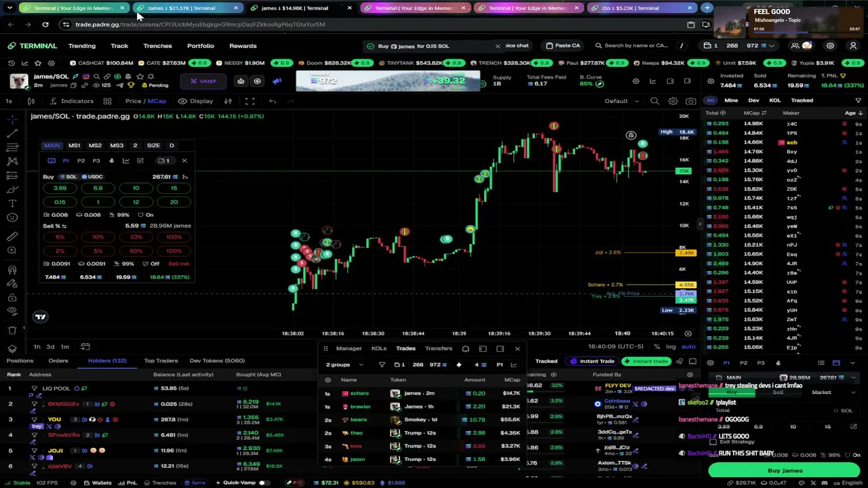The image size is (868, 488).
Task: Undo the last chart action
Action: (273, 101)
